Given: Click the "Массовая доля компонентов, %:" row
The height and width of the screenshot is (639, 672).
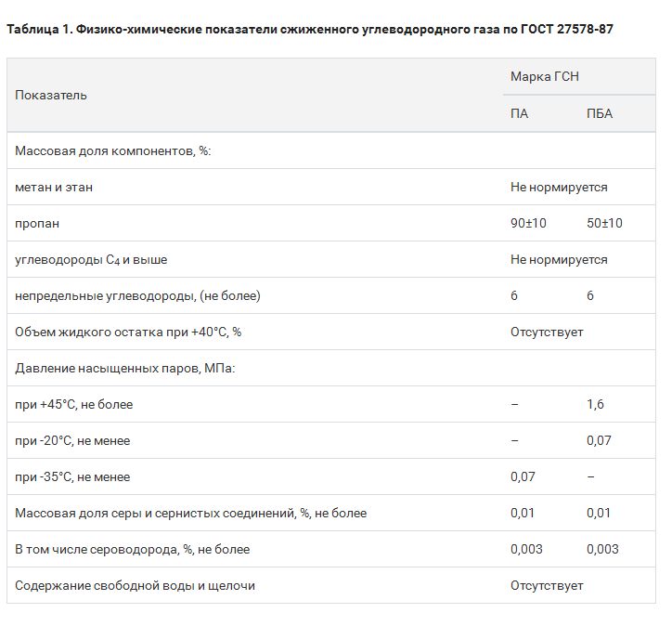Looking at the screenshot, I should [113, 150].
